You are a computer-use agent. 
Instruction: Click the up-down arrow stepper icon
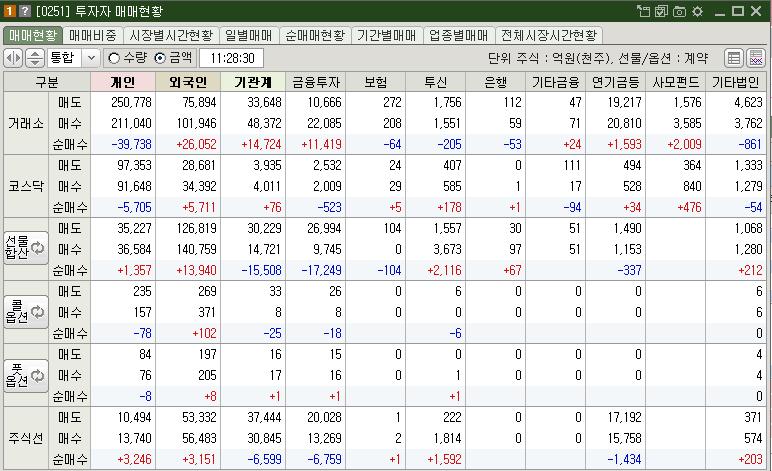click(x=34, y=58)
